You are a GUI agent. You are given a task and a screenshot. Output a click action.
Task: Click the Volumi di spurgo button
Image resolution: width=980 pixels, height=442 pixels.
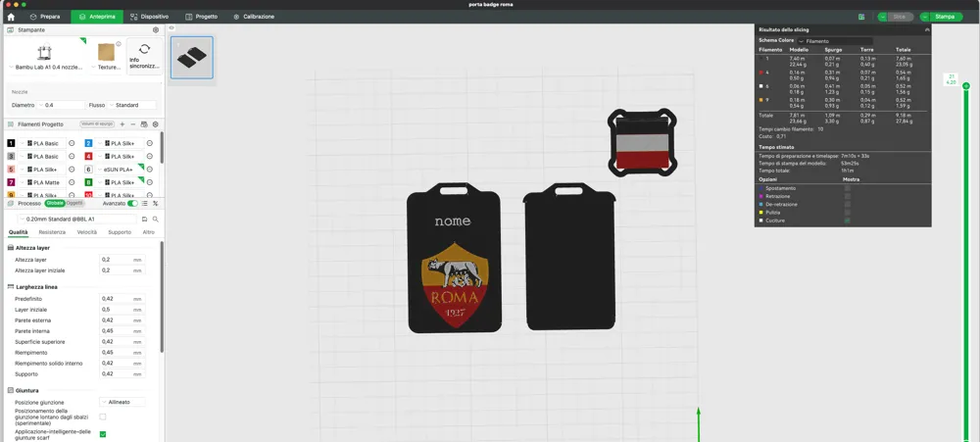tap(95, 124)
